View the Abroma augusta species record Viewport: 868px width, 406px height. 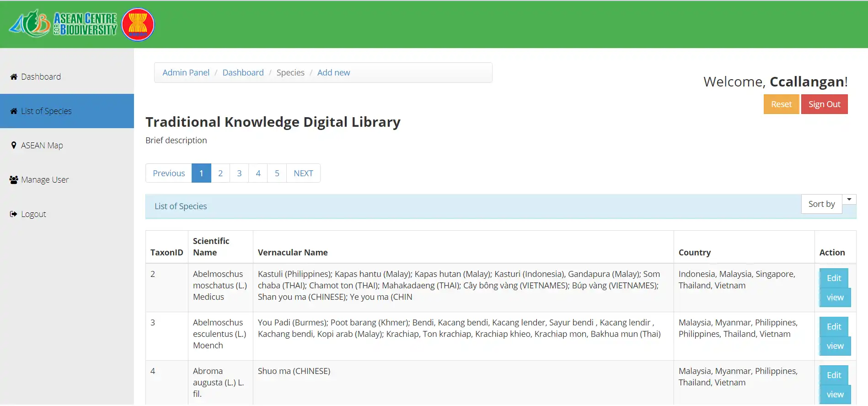[835, 395]
